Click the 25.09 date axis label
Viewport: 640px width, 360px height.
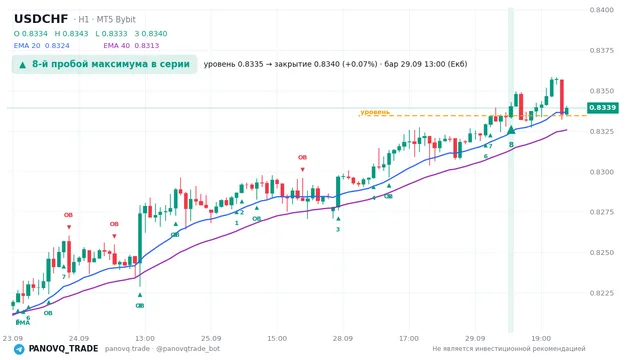pyautogui.click(x=211, y=338)
